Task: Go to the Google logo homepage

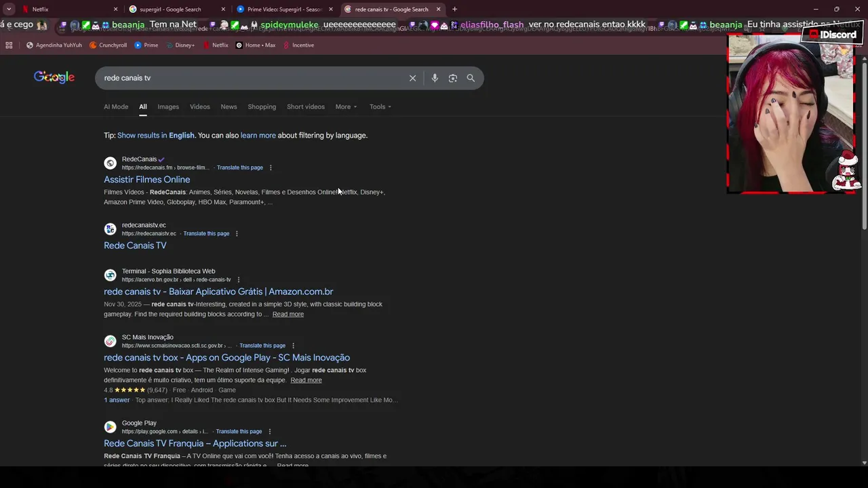Action: point(54,77)
